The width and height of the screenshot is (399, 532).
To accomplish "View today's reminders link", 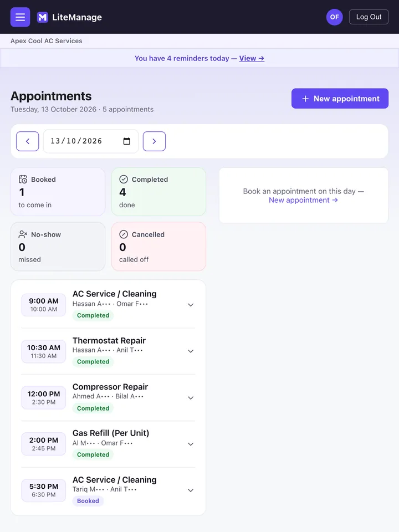I will pyautogui.click(x=252, y=58).
